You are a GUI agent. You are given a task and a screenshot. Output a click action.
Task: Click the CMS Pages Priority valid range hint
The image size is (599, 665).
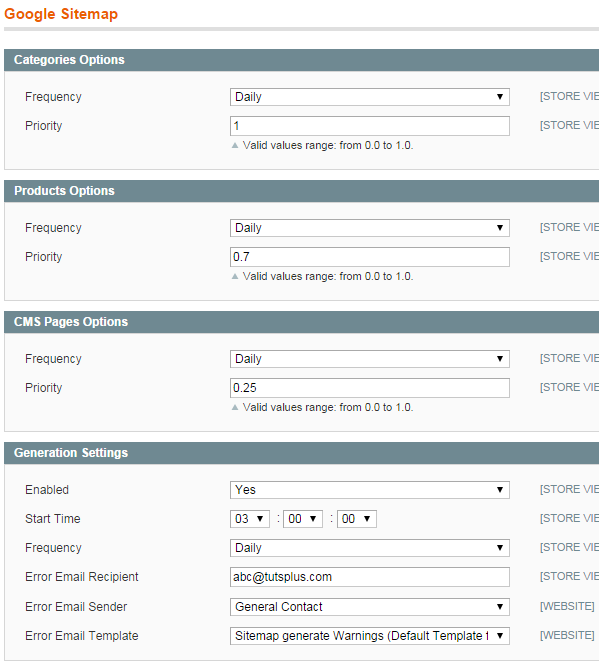tap(327, 408)
